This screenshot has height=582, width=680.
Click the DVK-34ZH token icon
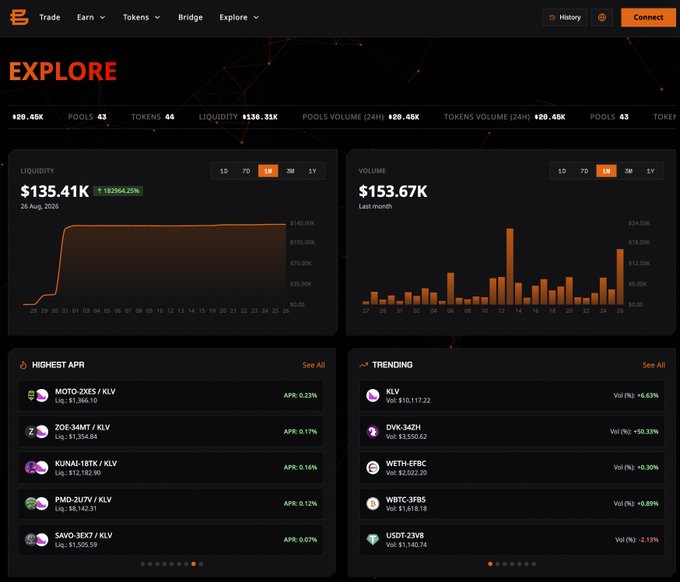pyautogui.click(x=373, y=432)
